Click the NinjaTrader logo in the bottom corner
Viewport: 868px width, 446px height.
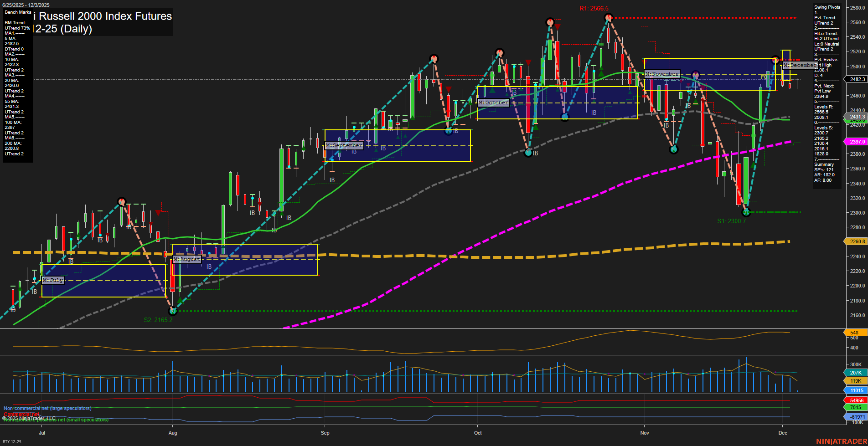pos(841,441)
